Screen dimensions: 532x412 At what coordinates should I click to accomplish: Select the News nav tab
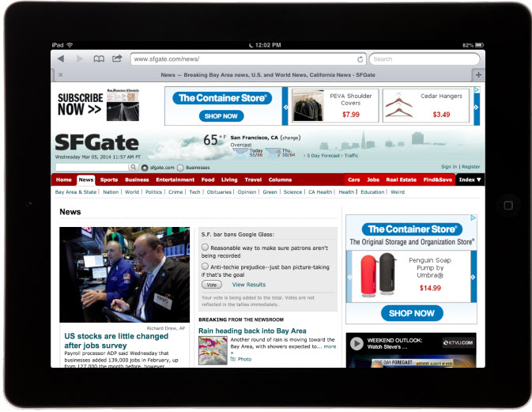[x=86, y=180]
